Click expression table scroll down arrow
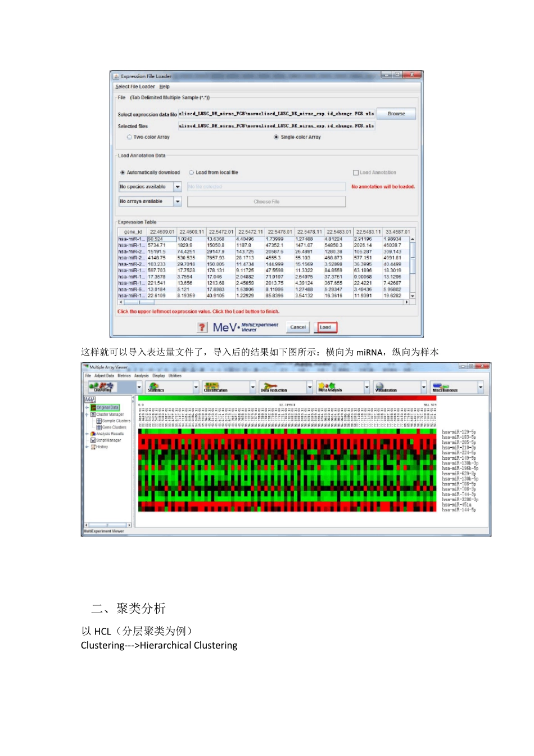This screenshot has height=756, width=534. point(413,296)
